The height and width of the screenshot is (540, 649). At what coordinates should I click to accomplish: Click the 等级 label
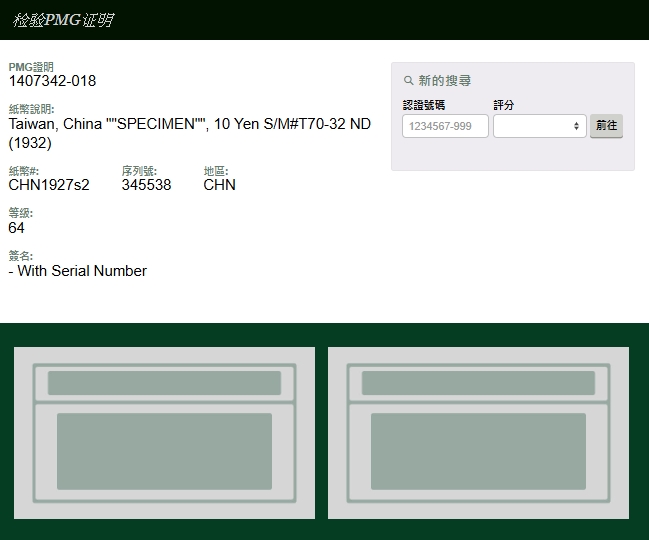point(20,213)
